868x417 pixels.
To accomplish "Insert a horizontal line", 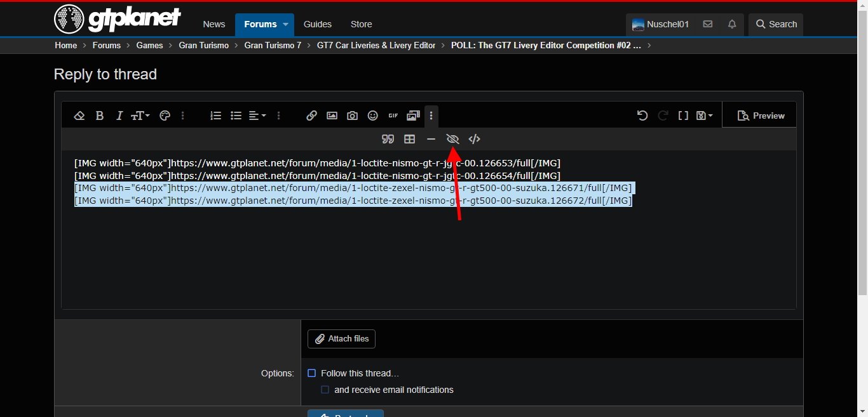I will (431, 139).
